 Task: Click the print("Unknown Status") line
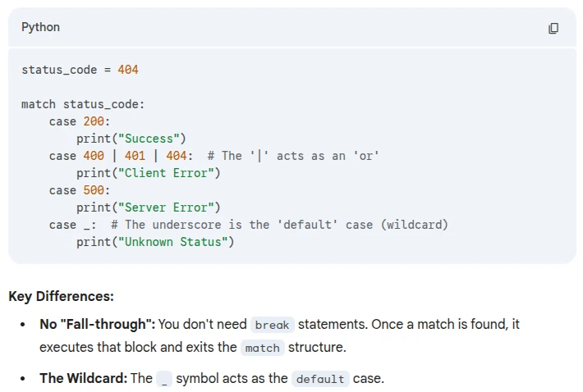point(155,242)
